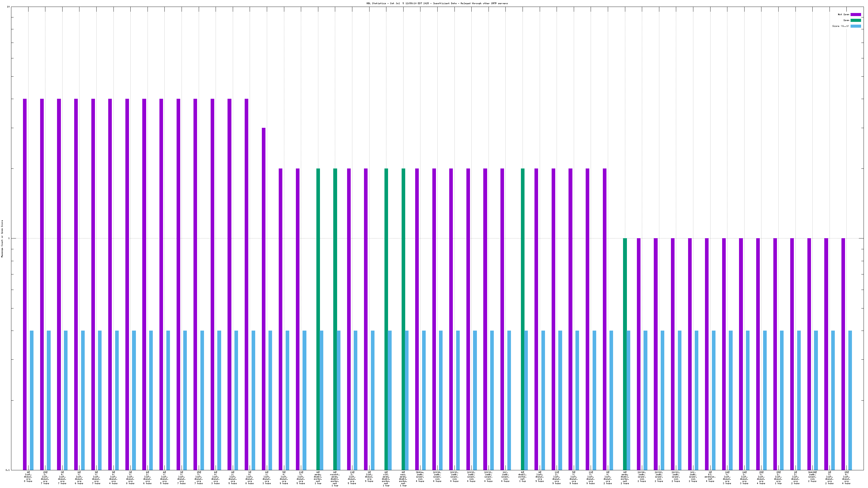
Task: Click the 2ff03.iadb.isipp.com 4 hops label
Action: [x=454, y=477]
